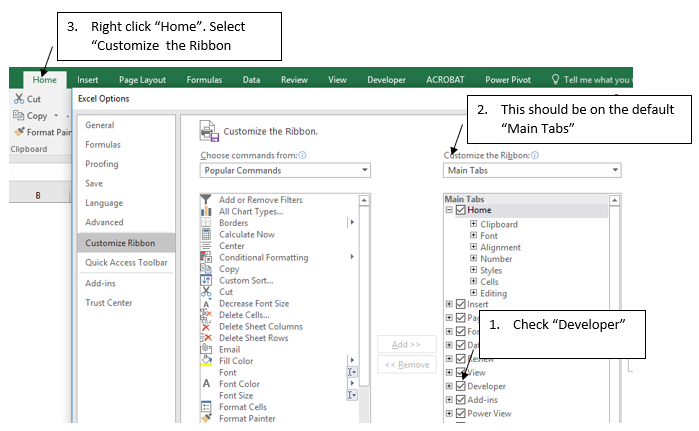Switch to the Power Pivot ribbon tab
699x431 pixels.
click(508, 80)
